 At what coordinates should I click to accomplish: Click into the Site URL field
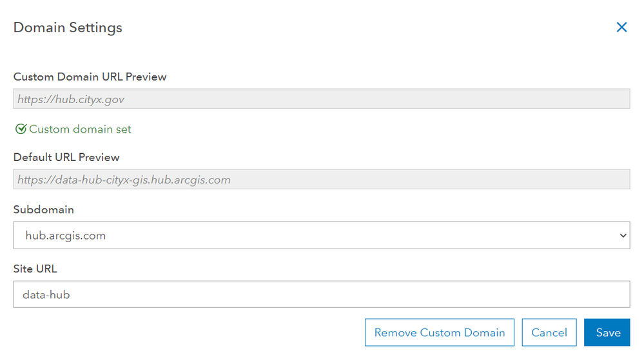[x=321, y=294]
